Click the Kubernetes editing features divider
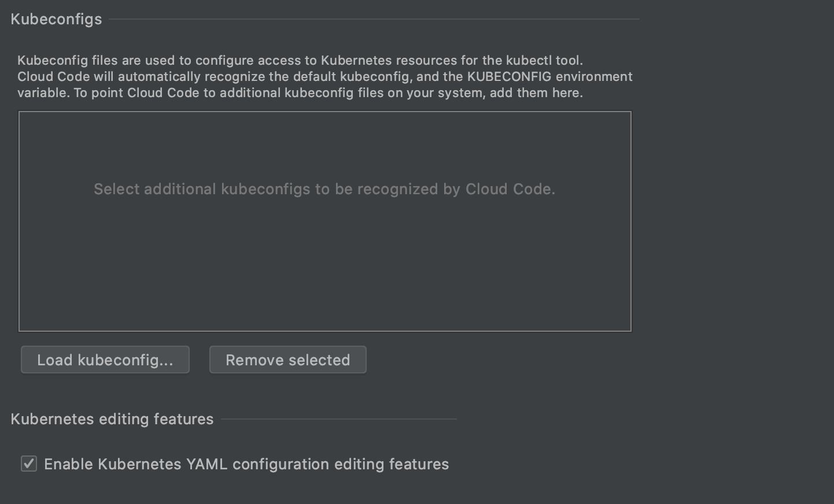834x504 pixels. tap(338, 419)
